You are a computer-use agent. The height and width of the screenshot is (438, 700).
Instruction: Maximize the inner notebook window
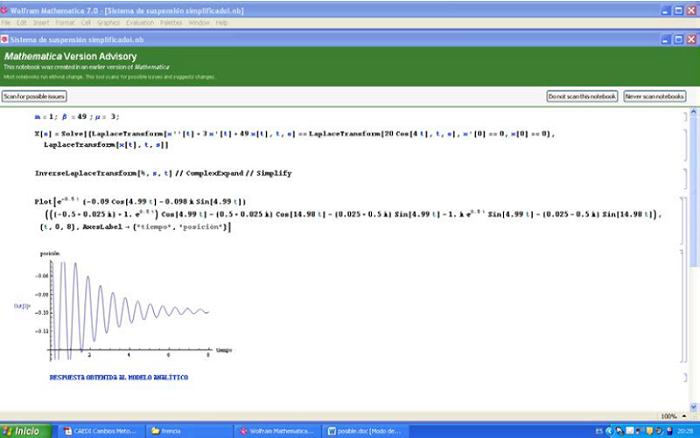[x=678, y=40]
